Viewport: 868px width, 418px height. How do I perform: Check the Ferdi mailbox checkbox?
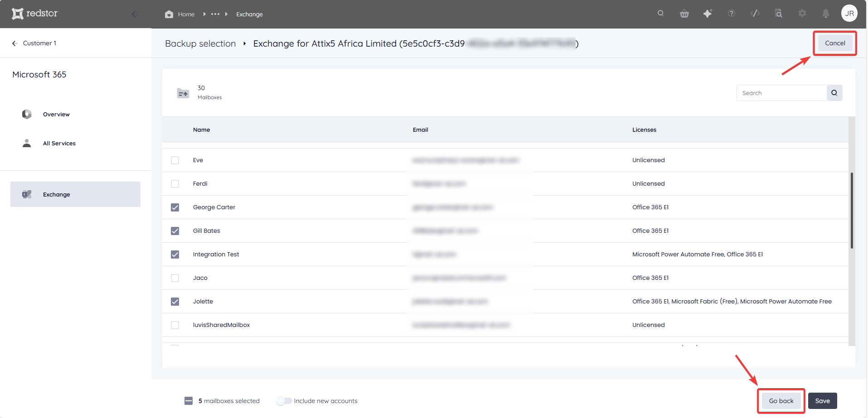point(175,184)
